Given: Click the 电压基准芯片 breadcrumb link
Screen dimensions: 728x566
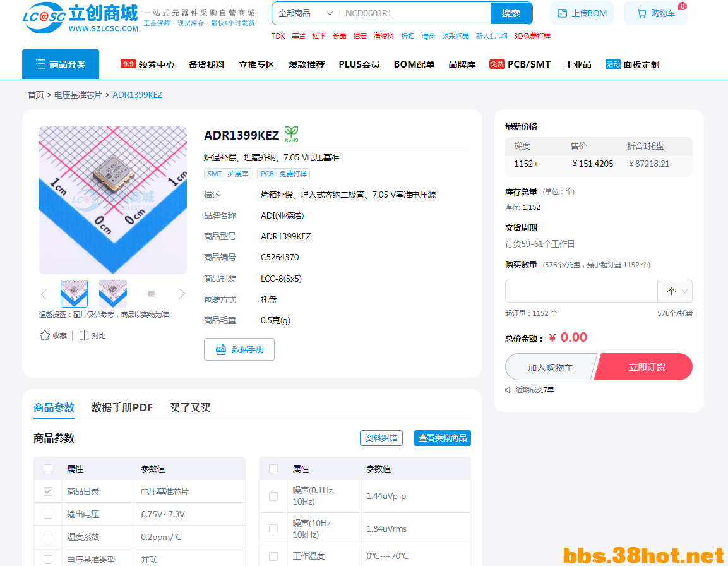Looking at the screenshot, I should point(78,95).
